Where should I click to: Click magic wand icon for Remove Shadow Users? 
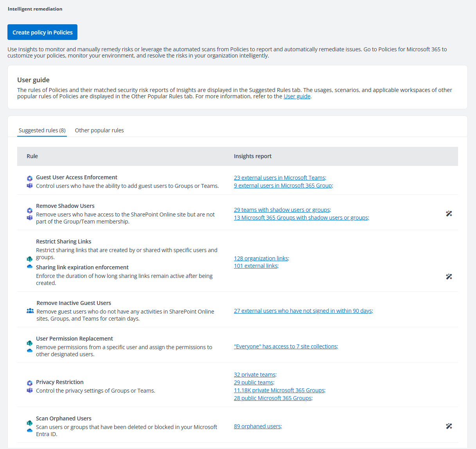[449, 214]
